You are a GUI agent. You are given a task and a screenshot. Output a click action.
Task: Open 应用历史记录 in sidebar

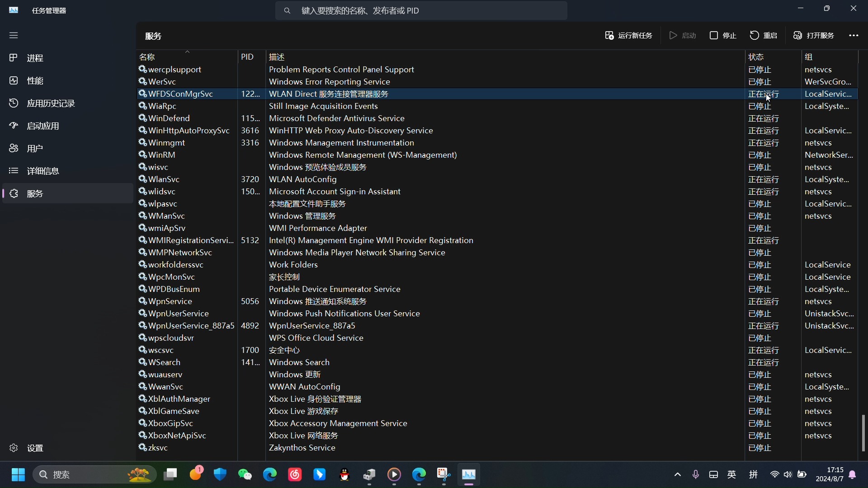(x=68, y=103)
